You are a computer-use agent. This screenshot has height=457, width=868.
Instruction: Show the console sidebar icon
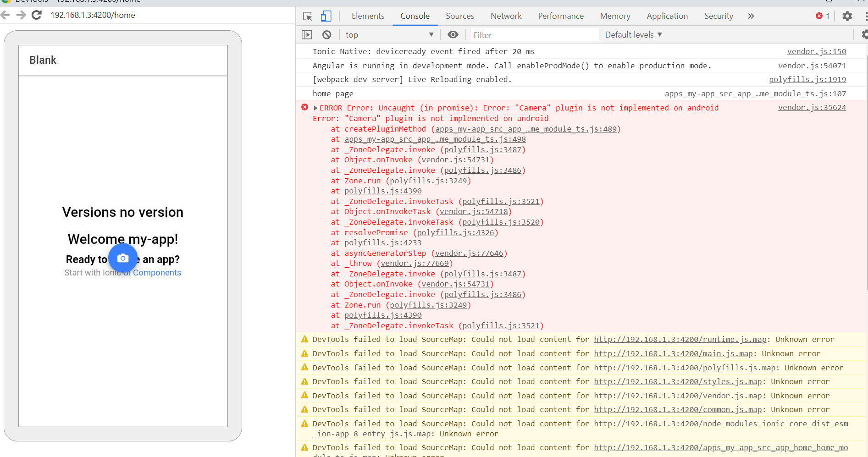(x=307, y=35)
